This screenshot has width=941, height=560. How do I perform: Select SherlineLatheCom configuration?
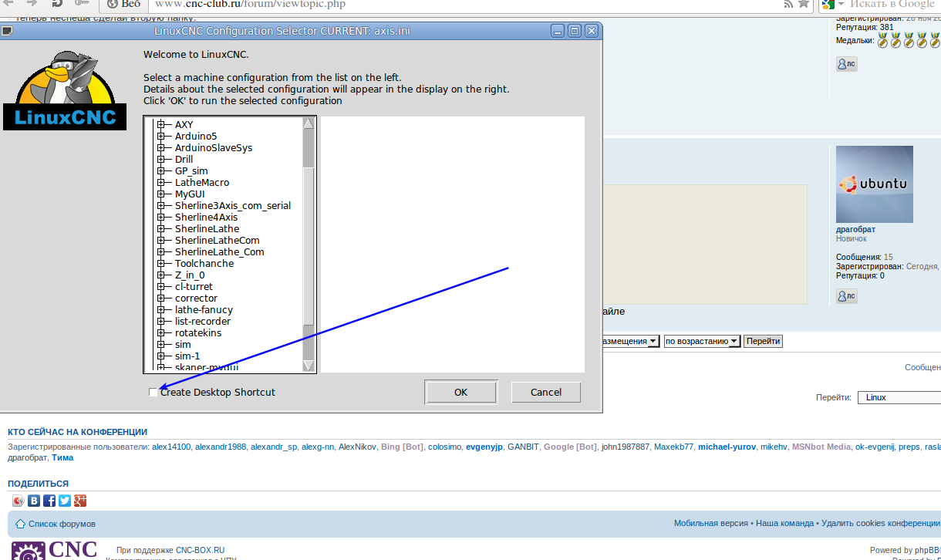click(217, 240)
